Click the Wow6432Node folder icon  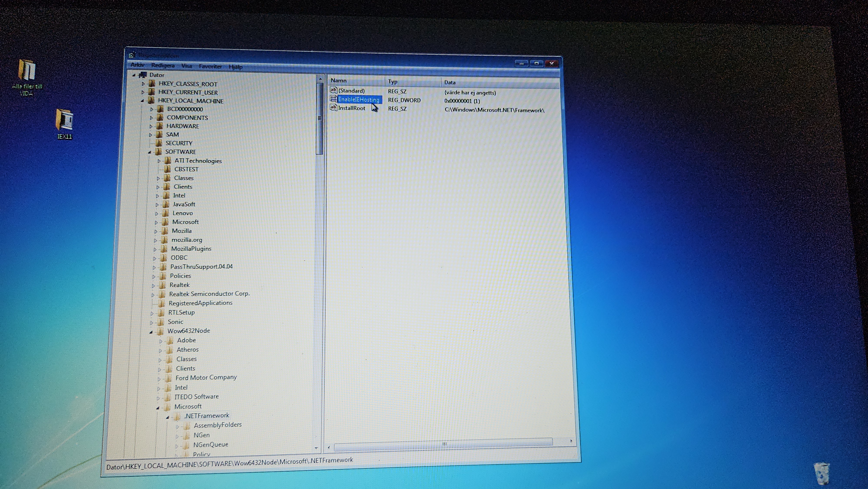(160, 331)
